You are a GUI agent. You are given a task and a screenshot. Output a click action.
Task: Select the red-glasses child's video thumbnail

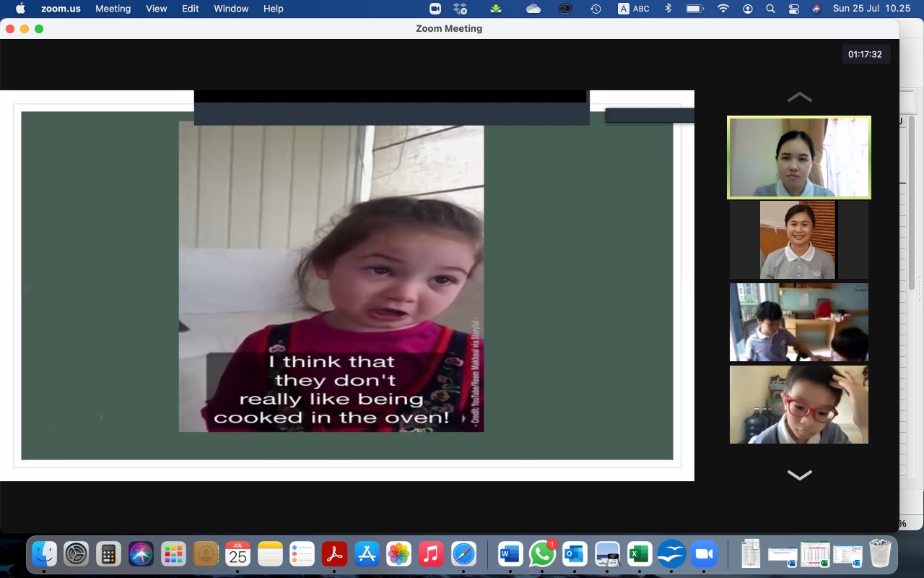tap(799, 405)
